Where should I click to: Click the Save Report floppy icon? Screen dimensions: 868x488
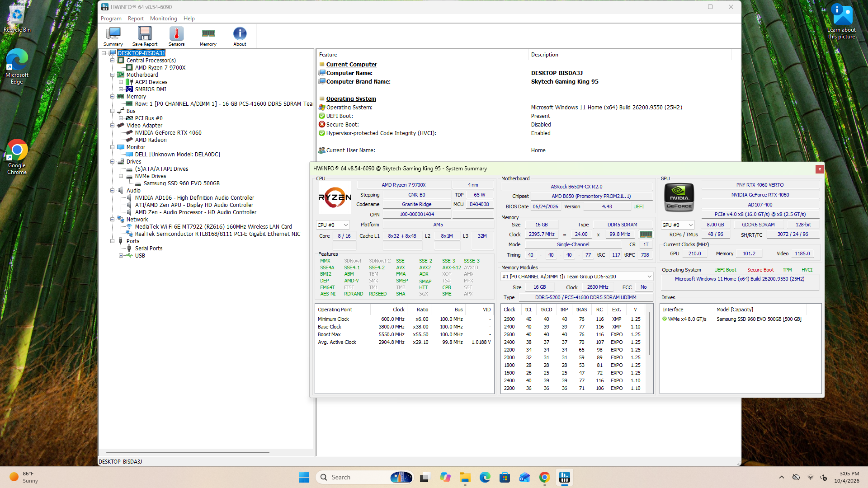pos(145,36)
